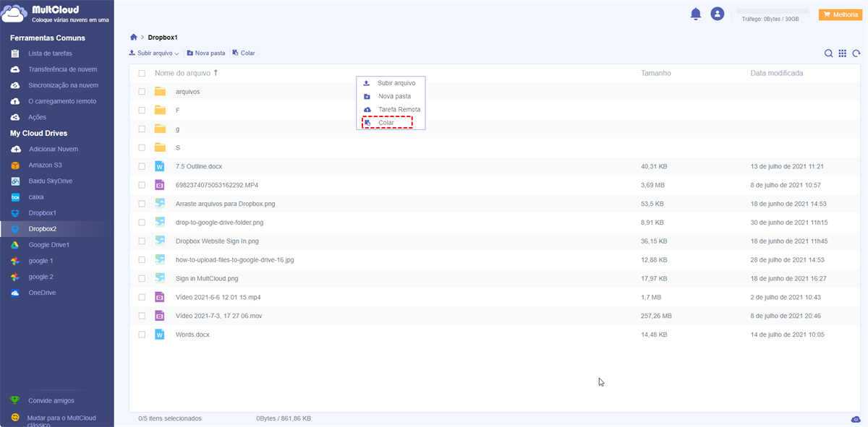Screen dimensions: 868x427
Task: Open Dropbox Website Sign In.png
Action: (x=217, y=241)
